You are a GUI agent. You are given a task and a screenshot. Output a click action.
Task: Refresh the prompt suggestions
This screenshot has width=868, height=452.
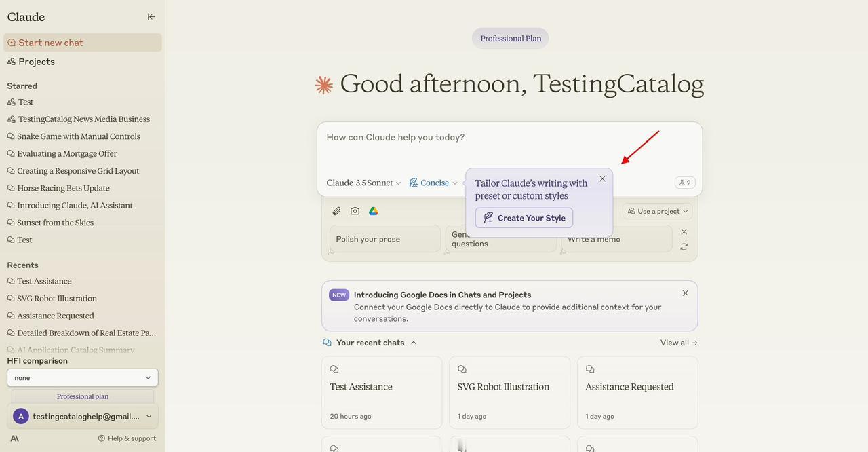[684, 246]
